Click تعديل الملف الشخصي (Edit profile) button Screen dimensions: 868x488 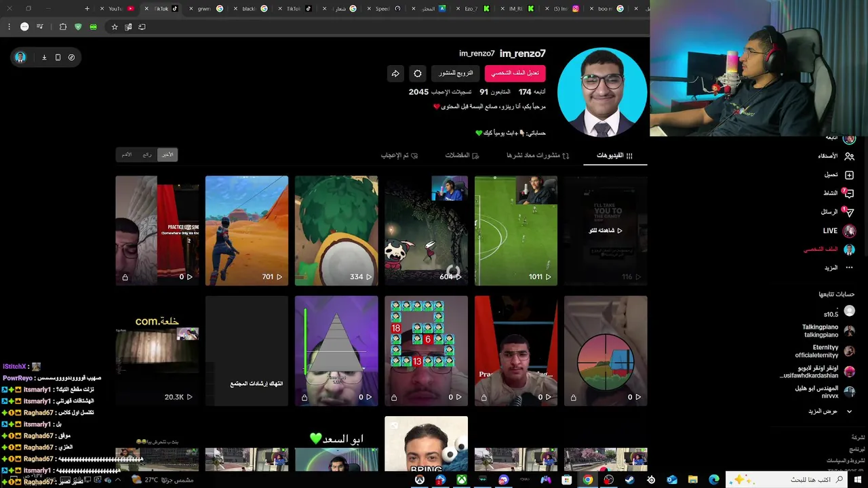tap(515, 73)
